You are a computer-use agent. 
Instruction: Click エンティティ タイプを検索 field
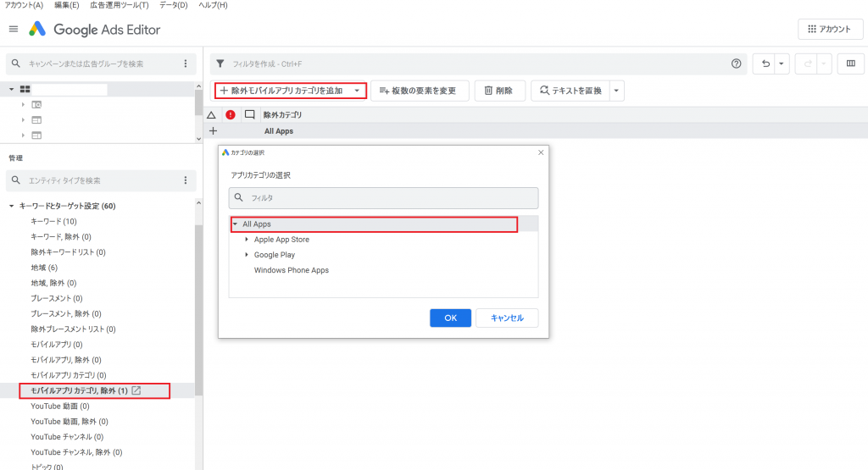pos(102,180)
